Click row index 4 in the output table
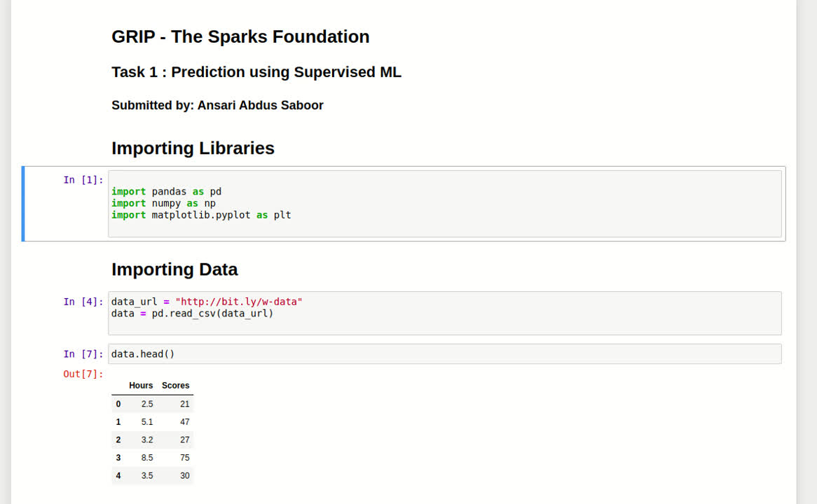817x504 pixels. tap(118, 476)
